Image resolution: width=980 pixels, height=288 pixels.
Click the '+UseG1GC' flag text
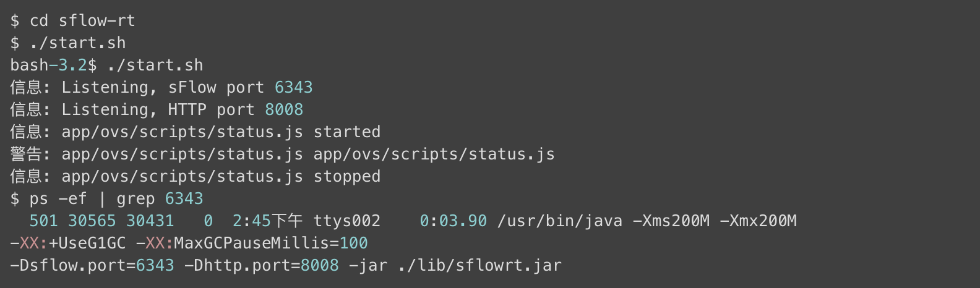coord(87,243)
